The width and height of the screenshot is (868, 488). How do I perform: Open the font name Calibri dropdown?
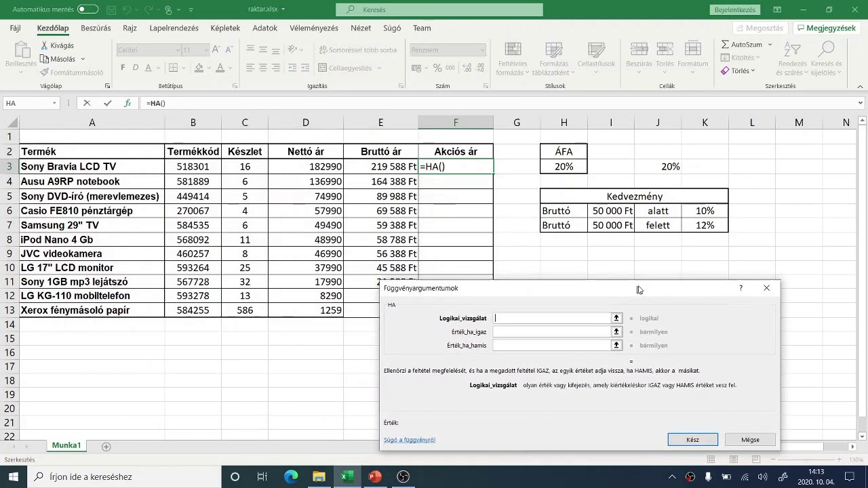pos(178,50)
